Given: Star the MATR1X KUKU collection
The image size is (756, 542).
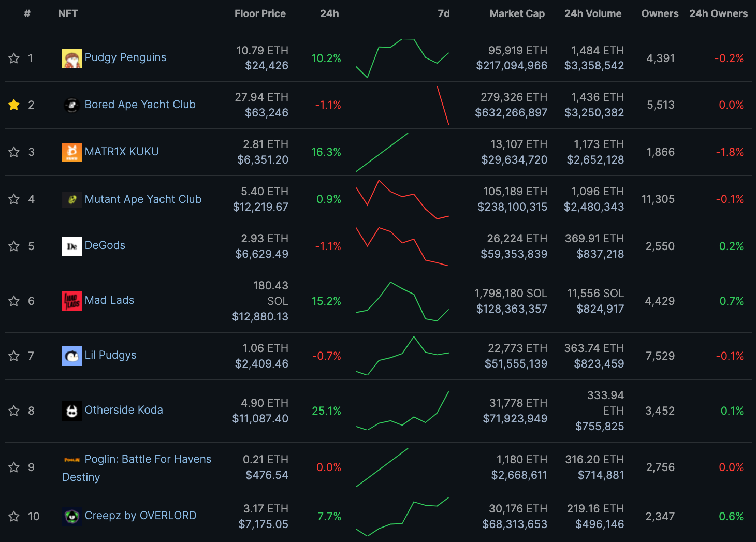Looking at the screenshot, I should [x=14, y=152].
